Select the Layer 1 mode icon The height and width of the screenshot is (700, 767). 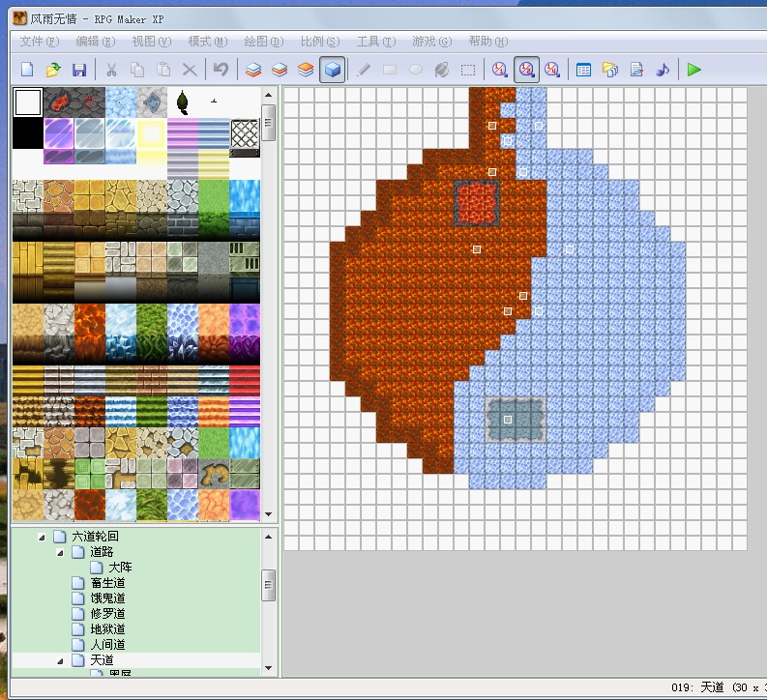[253, 70]
